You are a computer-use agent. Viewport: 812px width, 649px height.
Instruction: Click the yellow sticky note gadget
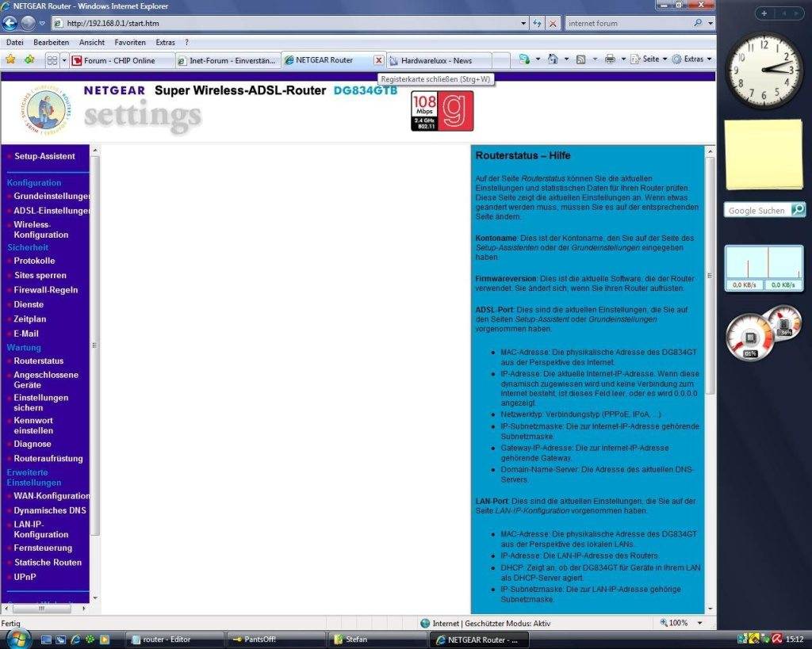point(764,155)
